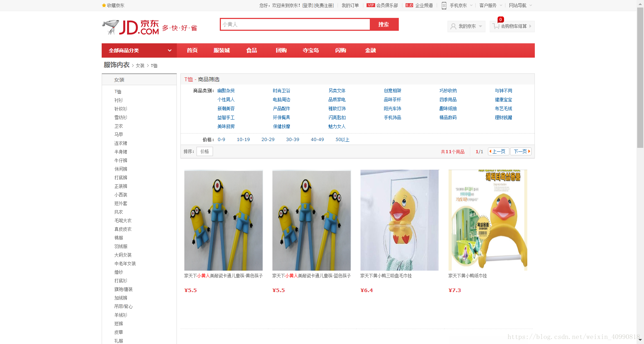
Task: Select 毛呢大衣 in the sidebar list
Action: [123, 221]
